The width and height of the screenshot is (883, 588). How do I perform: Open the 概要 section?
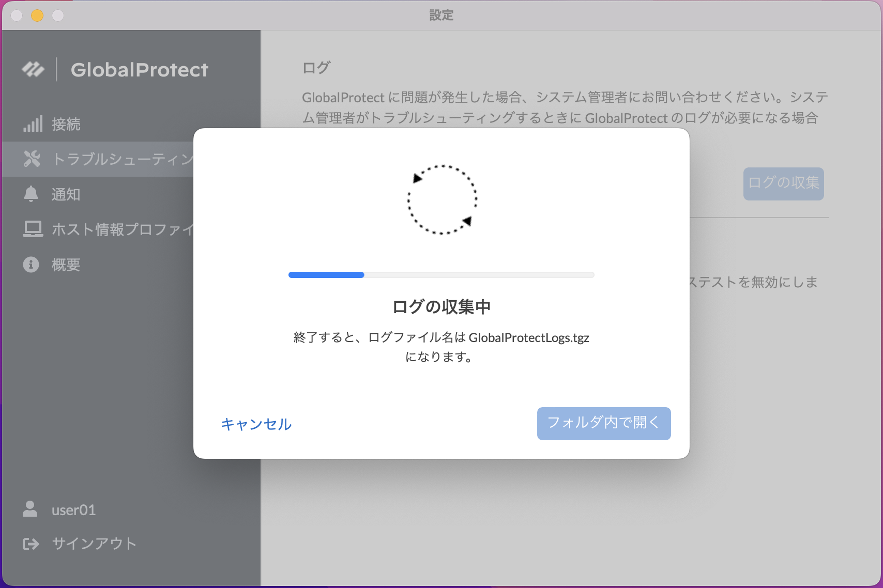click(98, 265)
